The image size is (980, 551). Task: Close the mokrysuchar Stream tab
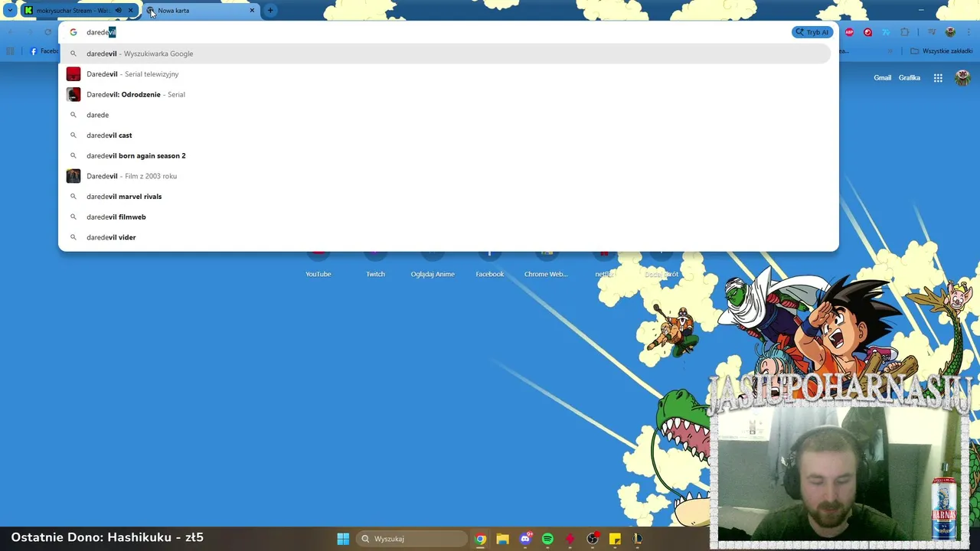click(x=130, y=11)
